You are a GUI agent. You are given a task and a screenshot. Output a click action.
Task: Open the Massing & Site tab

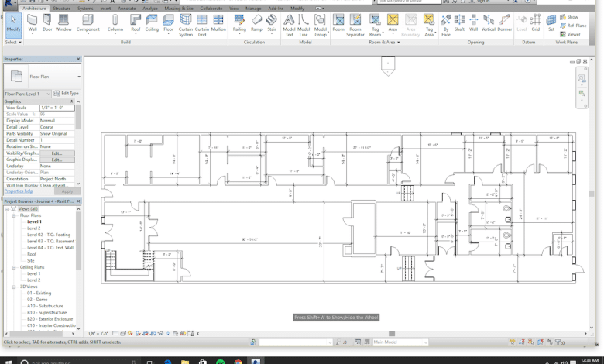coord(179,8)
